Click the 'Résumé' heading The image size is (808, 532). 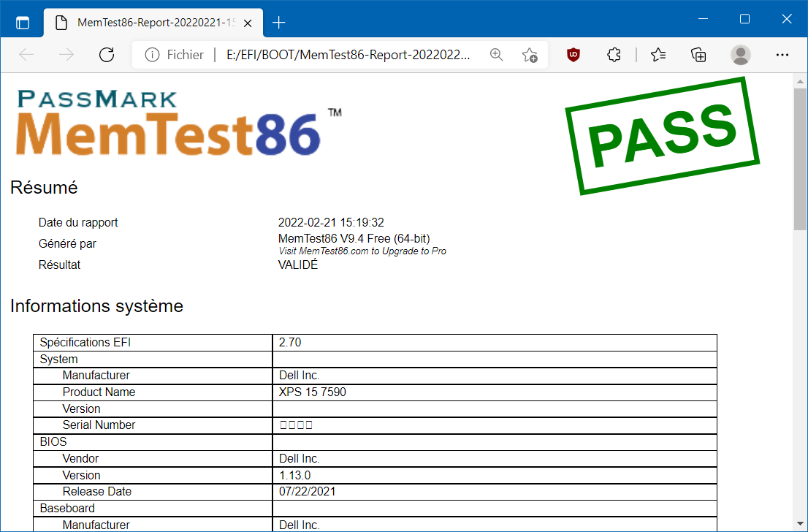coord(44,187)
